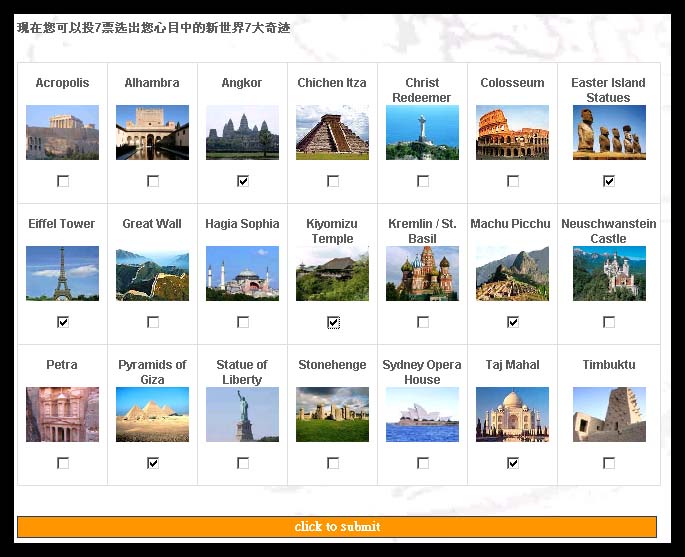Click the Angkor label
Viewport: 685px width, 557px height.
pos(242,83)
